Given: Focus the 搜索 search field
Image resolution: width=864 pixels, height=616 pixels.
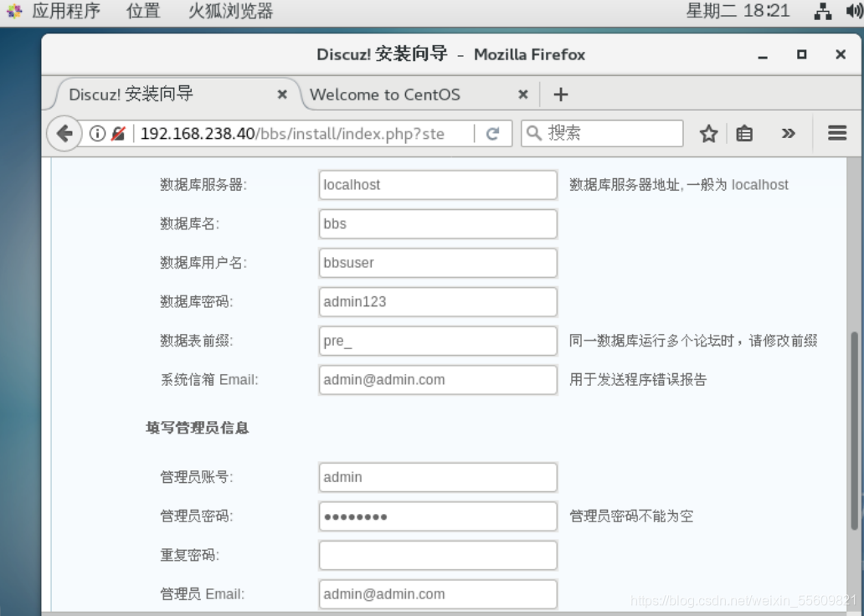Looking at the screenshot, I should [x=602, y=133].
